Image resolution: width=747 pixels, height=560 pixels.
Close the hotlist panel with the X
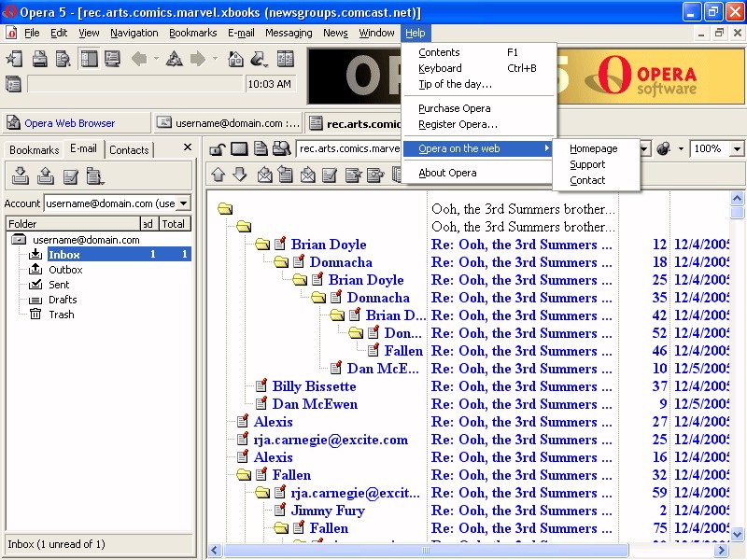(x=188, y=147)
